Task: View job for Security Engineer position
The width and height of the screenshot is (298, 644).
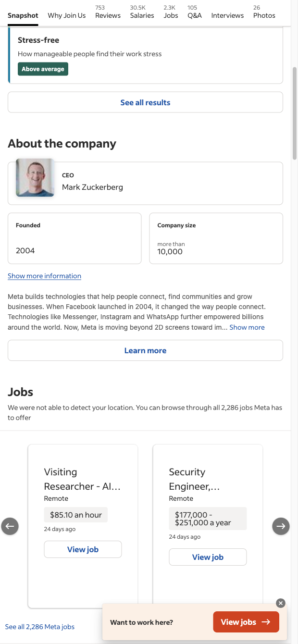Action: pyautogui.click(x=208, y=557)
